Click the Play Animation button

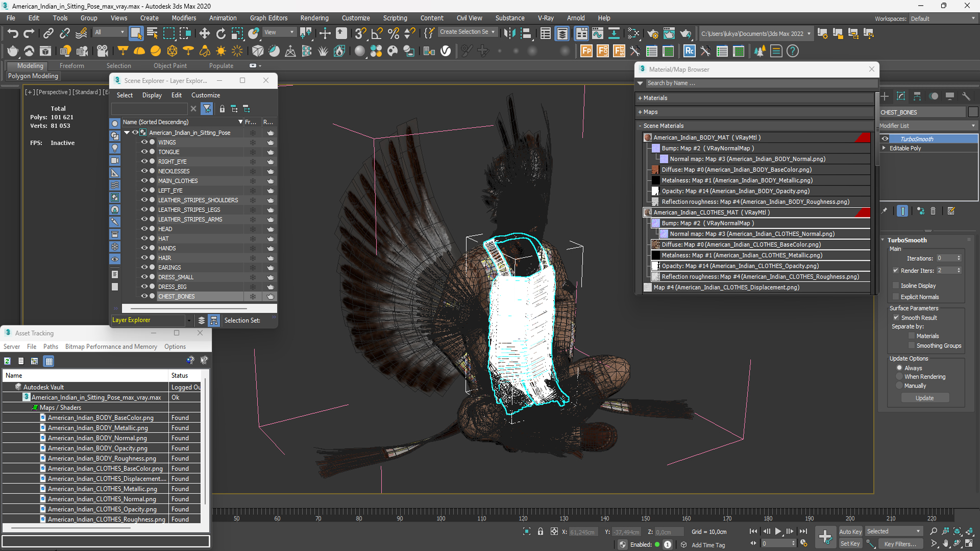tap(778, 532)
